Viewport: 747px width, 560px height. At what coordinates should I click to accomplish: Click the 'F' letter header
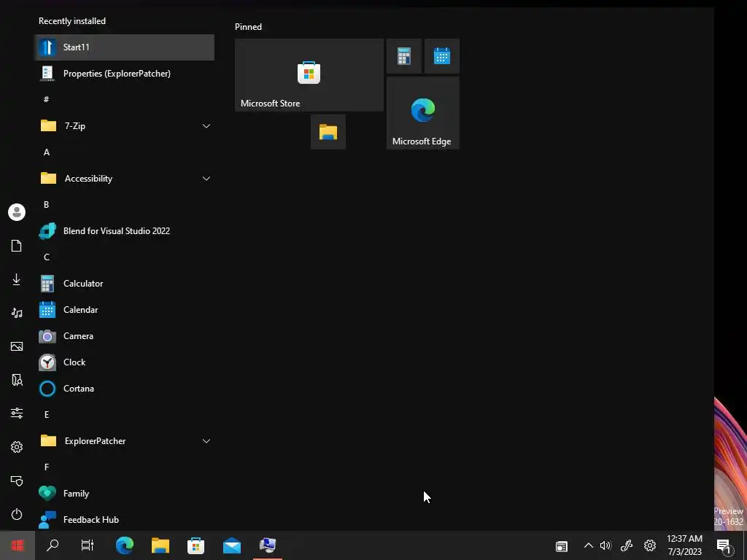(x=46, y=467)
